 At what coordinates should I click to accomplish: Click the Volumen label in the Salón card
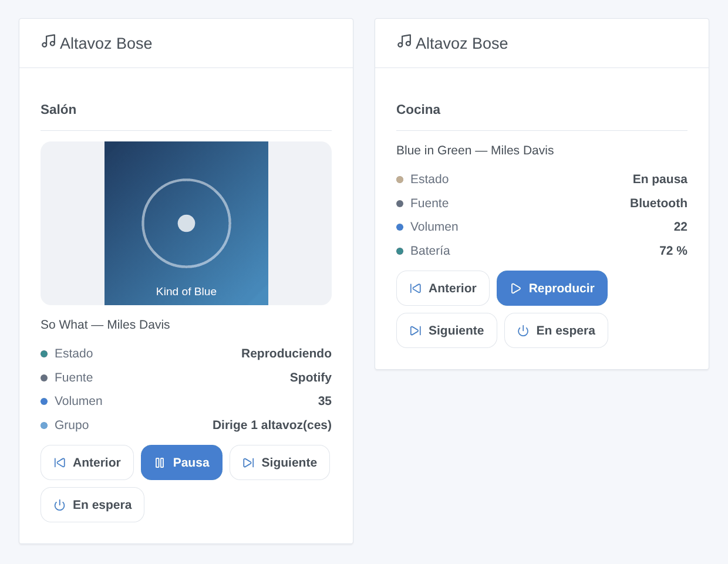click(x=78, y=401)
